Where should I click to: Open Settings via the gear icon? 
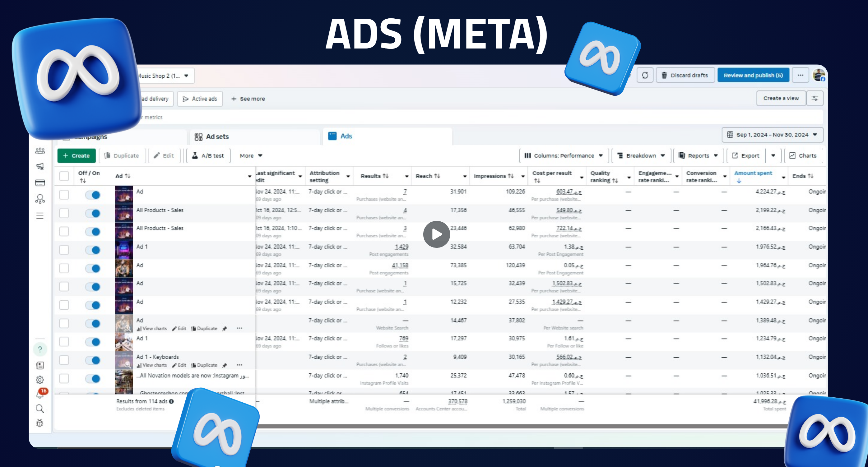coord(40,379)
